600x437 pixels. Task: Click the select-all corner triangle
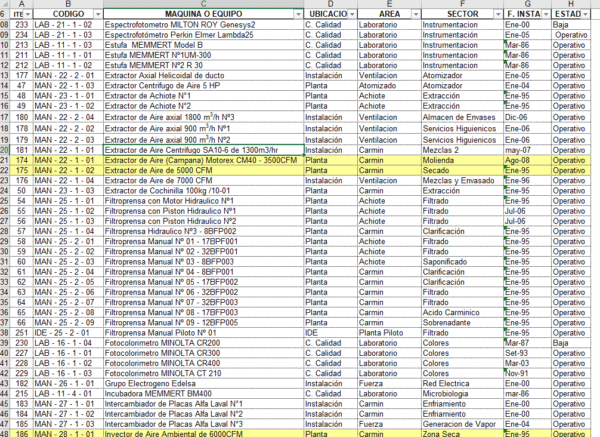(5, 4)
